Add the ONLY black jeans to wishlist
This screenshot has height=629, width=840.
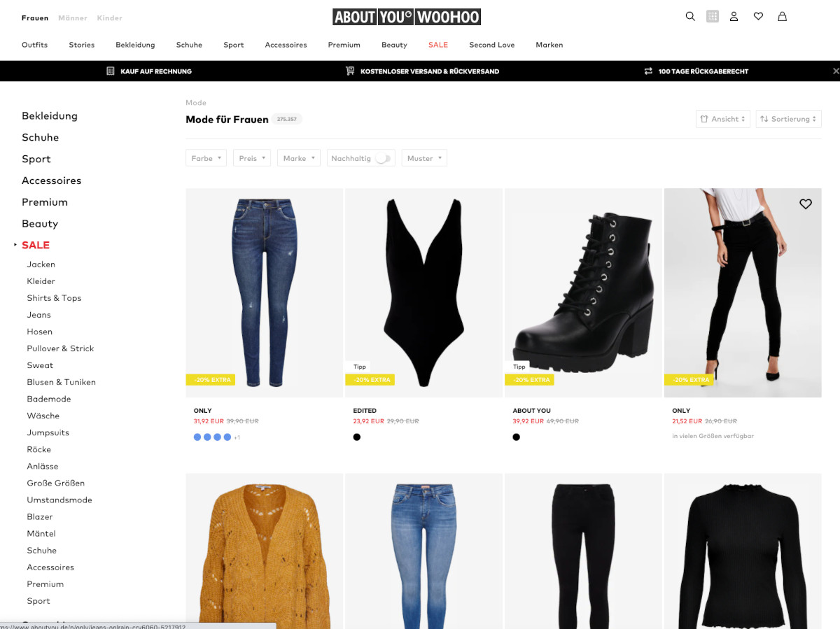point(806,204)
